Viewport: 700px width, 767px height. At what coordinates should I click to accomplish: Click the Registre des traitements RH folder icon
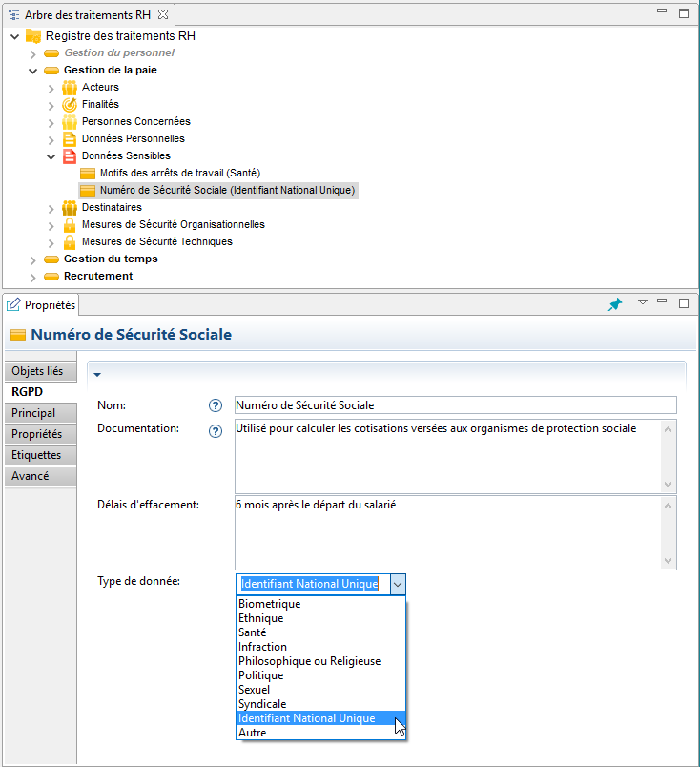click(x=33, y=35)
